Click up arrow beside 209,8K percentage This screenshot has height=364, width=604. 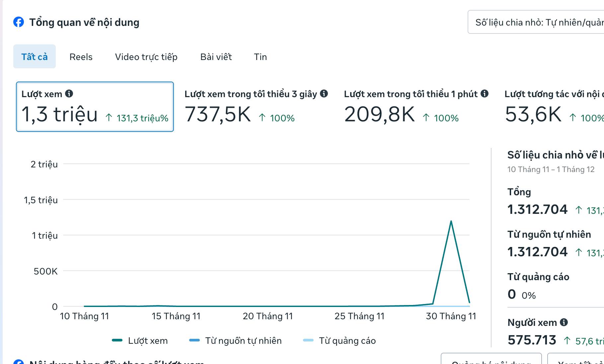(426, 118)
